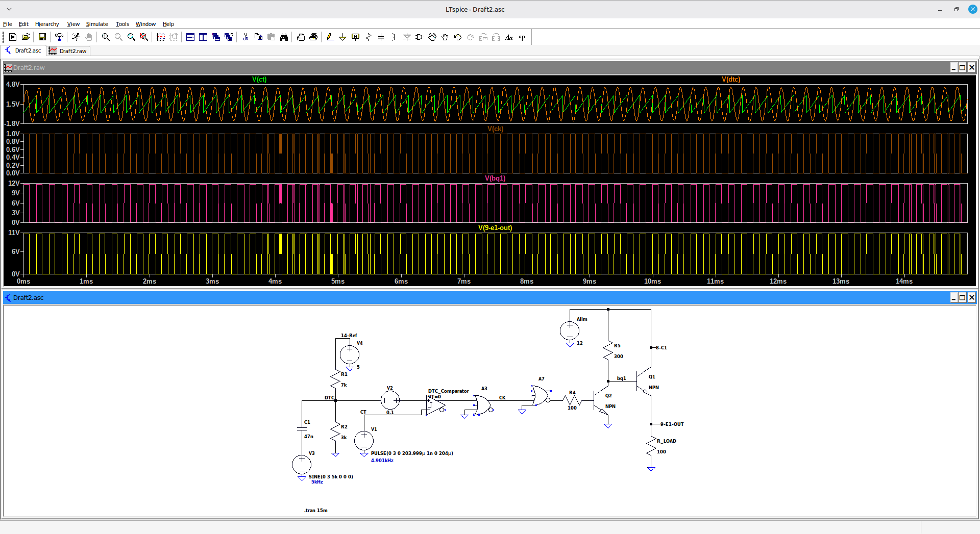Viewport: 980px width, 534px height.
Task: Open Find with the binoculars icon
Action: [284, 37]
